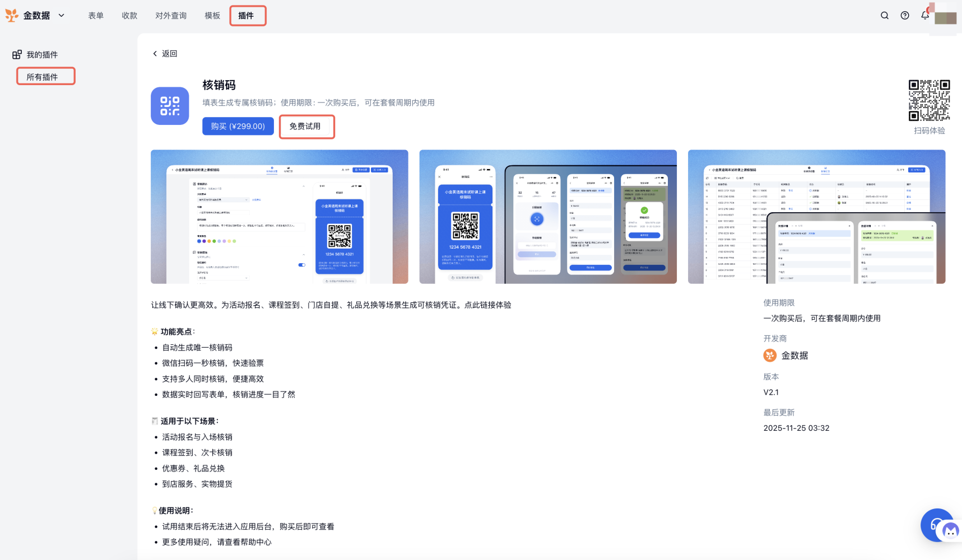Open the second mobile scan preview screenshot
This screenshot has width=962, height=560.
(548, 217)
